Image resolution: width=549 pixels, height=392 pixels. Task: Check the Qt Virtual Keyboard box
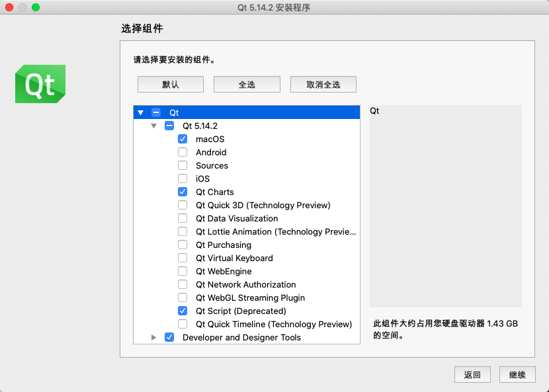coord(183,258)
